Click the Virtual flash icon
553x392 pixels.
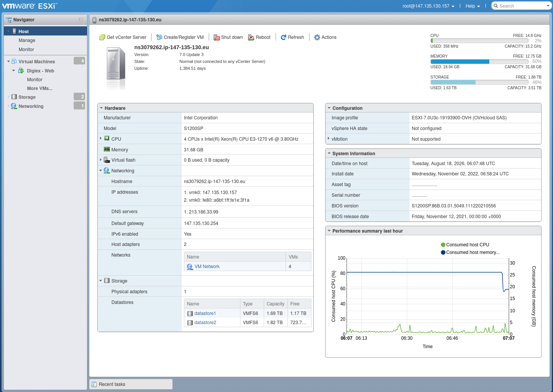point(107,160)
